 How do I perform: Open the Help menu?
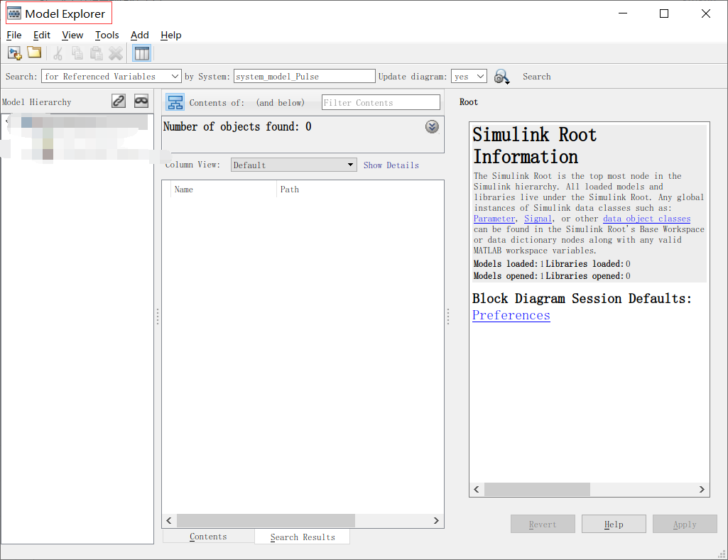pos(171,35)
